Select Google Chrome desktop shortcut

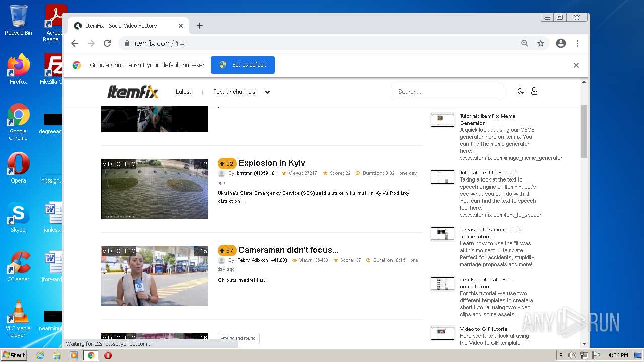[18, 122]
